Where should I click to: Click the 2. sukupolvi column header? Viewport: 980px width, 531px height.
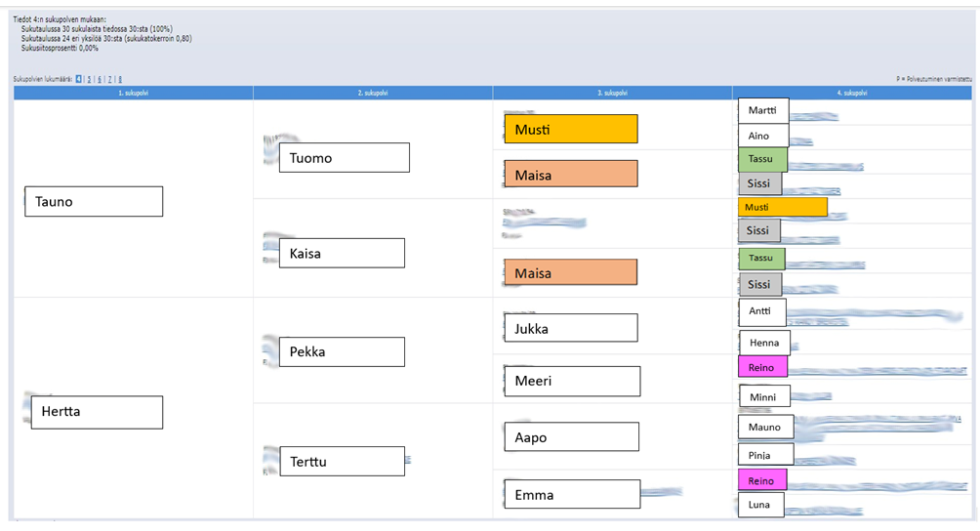coord(372,93)
